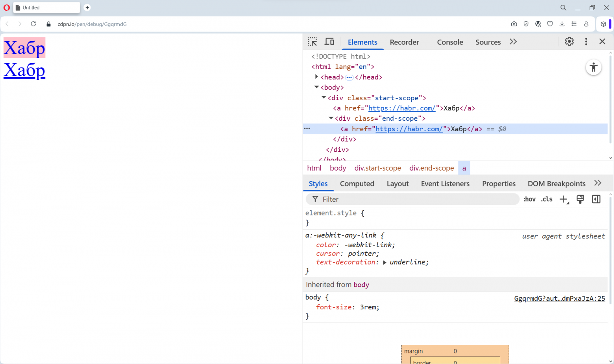The height and width of the screenshot is (364, 614).
Task: Click the site security lock icon
Action: pos(49,24)
